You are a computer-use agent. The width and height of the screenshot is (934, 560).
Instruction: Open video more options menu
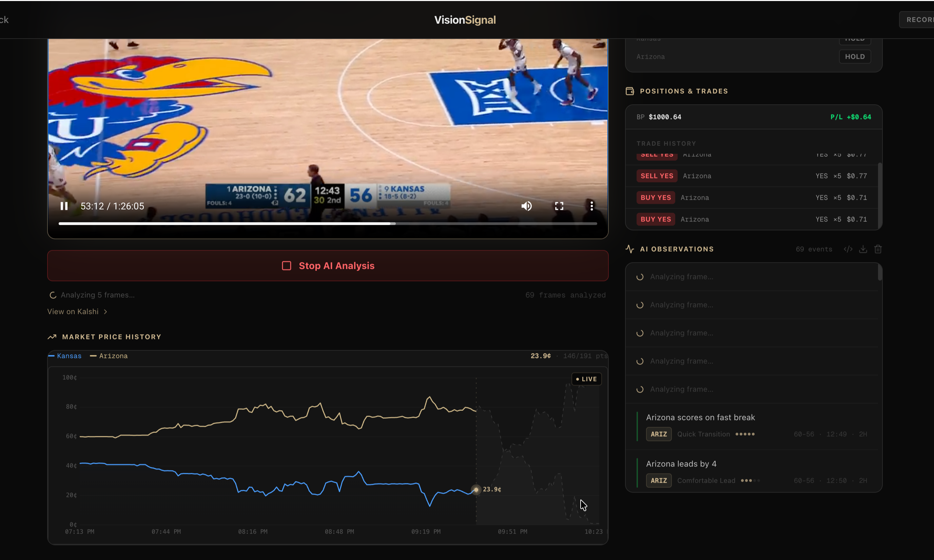[591, 206]
